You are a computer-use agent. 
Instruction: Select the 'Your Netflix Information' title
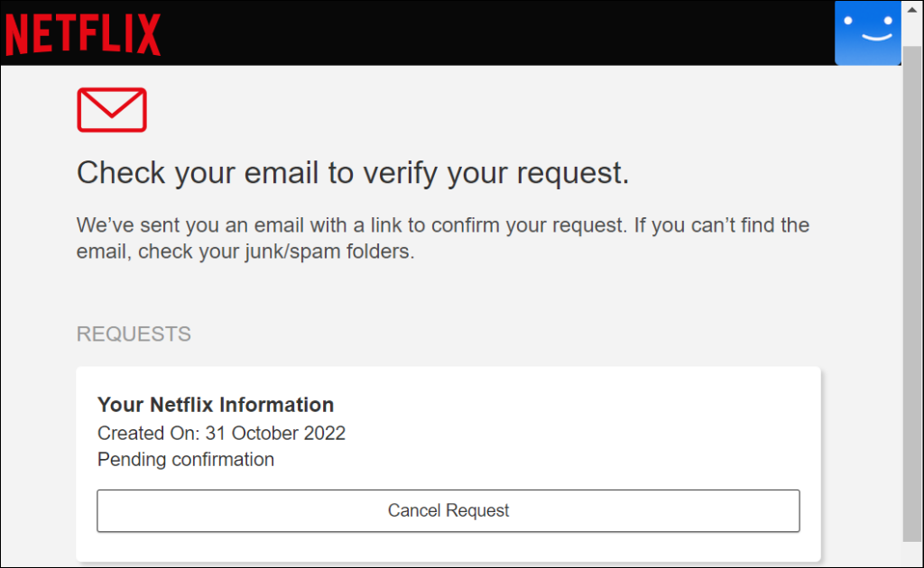pos(216,405)
